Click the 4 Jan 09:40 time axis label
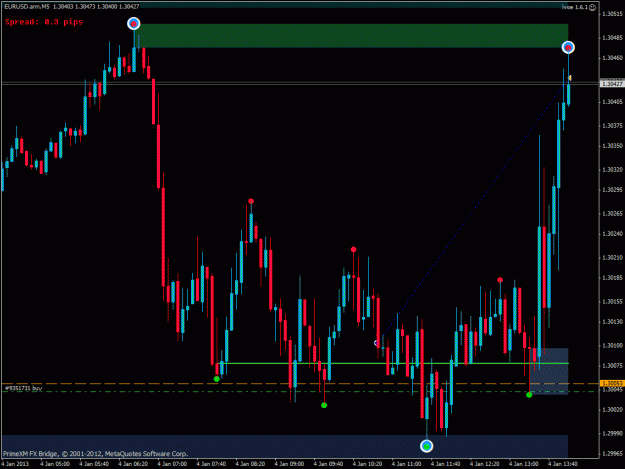 pyautogui.click(x=328, y=464)
